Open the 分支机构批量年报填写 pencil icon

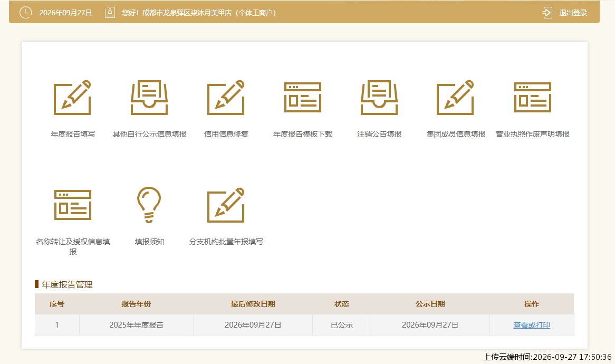pyautogui.click(x=226, y=205)
